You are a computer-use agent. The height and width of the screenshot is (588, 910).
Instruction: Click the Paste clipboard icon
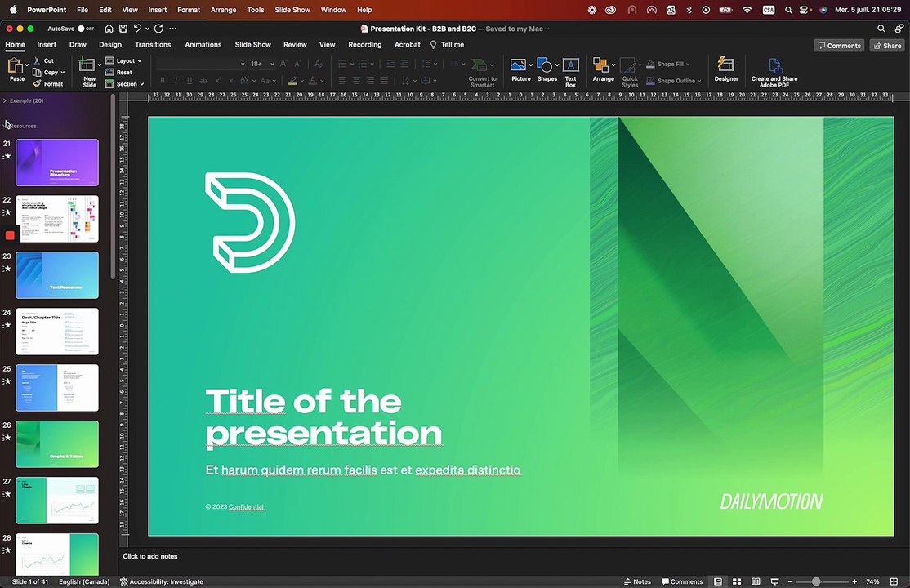coord(15,65)
